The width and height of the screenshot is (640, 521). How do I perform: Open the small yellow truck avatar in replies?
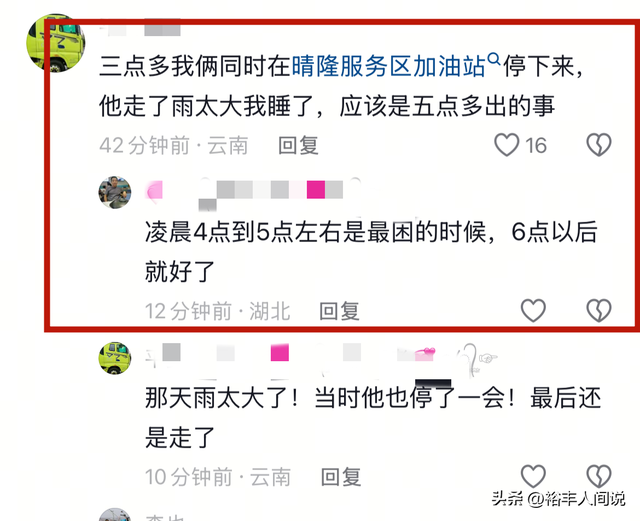(115, 358)
